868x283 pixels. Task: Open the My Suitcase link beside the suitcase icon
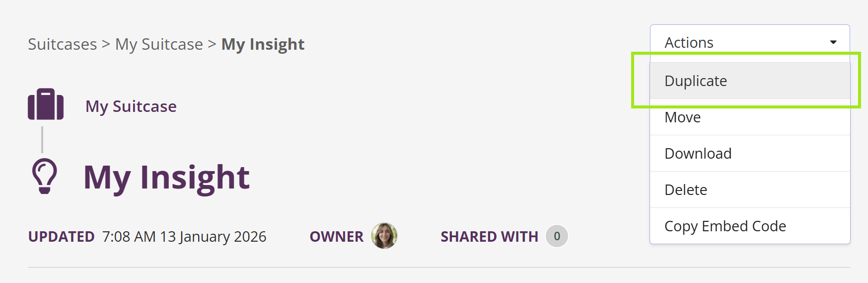131,106
